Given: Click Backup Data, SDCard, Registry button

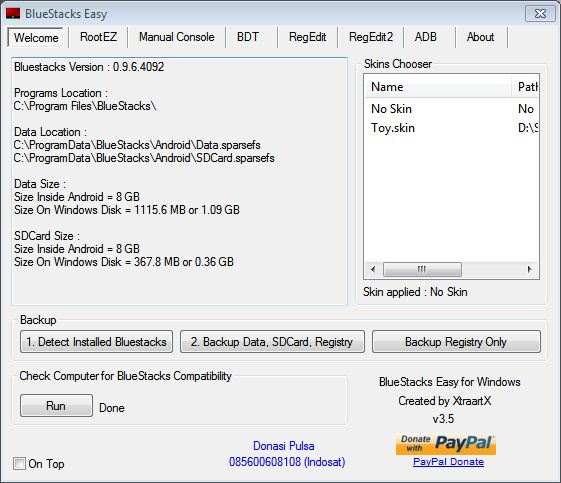Looking at the screenshot, I should pyautogui.click(x=272, y=342).
